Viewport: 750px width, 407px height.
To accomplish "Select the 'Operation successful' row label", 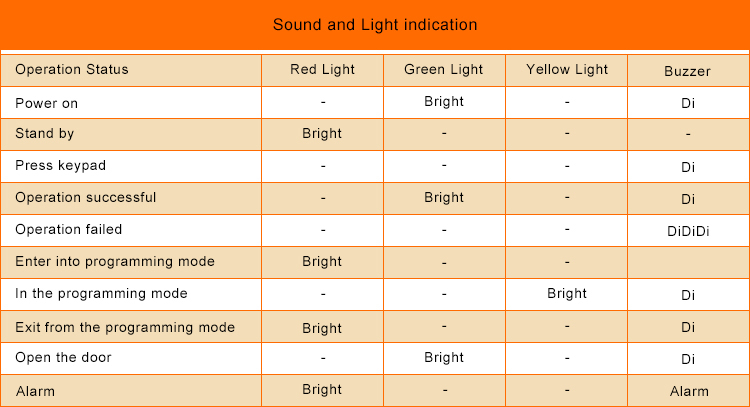I will tap(85, 198).
